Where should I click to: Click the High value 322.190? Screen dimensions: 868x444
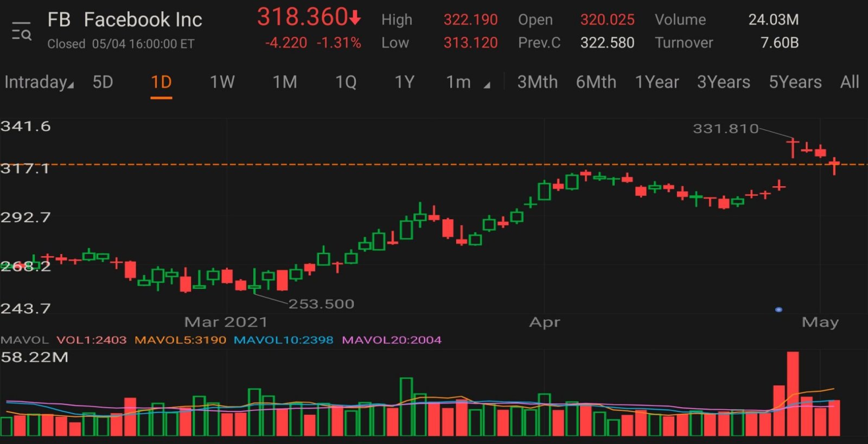click(x=470, y=20)
